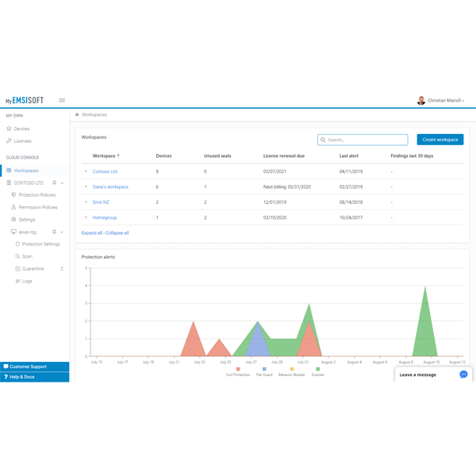This screenshot has height=476, width=476.
Task: Open Christian Mairoll user avatar
Action: click(421, 101)
